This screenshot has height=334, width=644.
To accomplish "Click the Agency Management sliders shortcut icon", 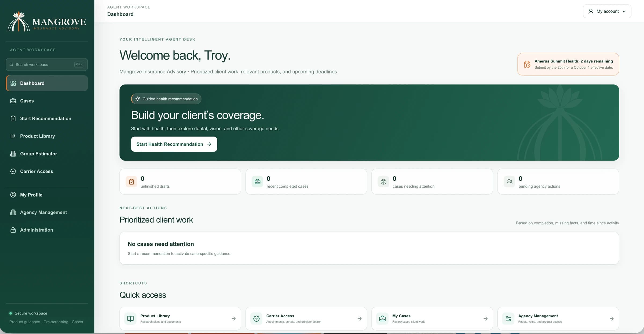I will point(508,318).
